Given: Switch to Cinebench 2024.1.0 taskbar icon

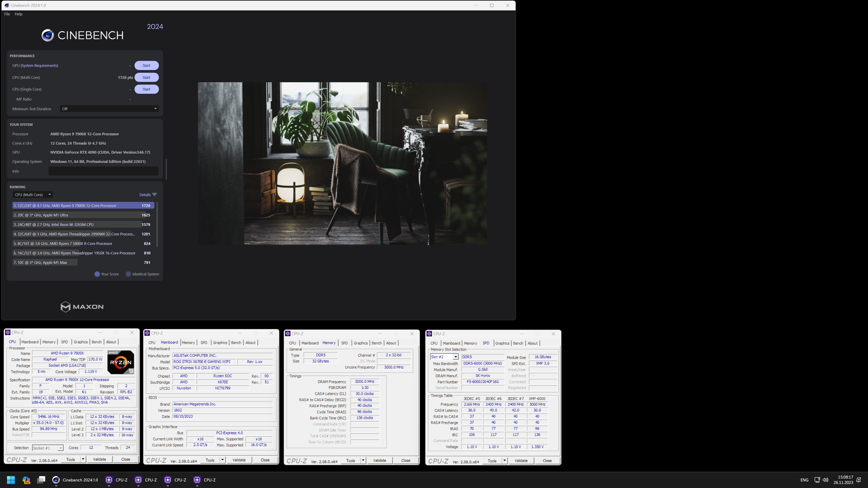Looking at the screenshot, I should 75,480.
